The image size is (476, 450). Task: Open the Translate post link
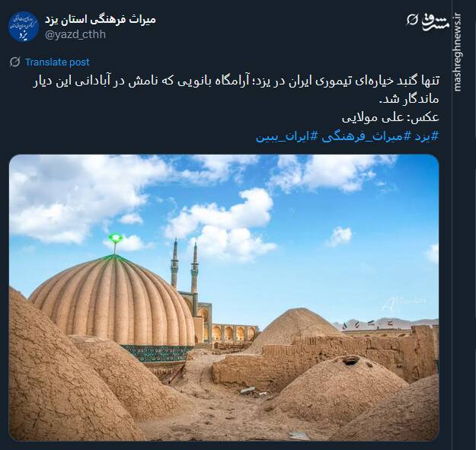pos(57,62)
